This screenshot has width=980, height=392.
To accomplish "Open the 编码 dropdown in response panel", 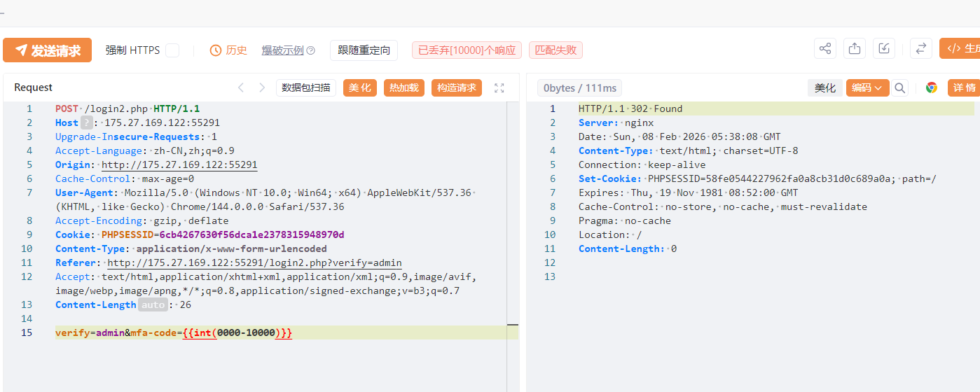I will click(x=867, y=87).
